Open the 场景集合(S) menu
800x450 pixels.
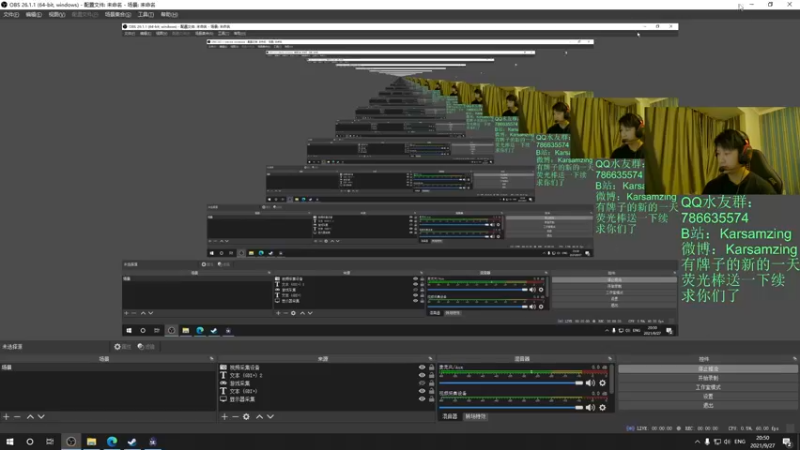[x=118, y=15]
